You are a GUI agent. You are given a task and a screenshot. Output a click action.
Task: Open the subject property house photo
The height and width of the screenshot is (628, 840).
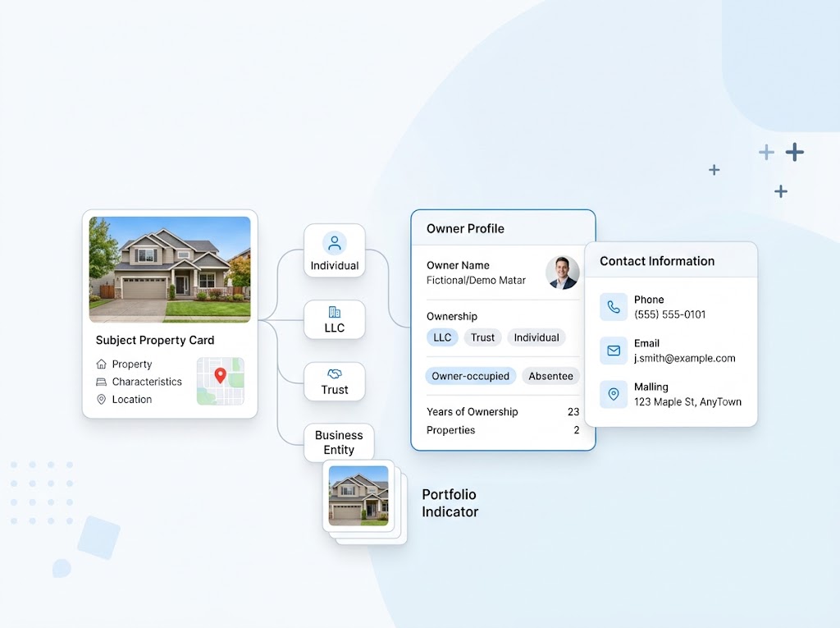(x=170, y=269)
